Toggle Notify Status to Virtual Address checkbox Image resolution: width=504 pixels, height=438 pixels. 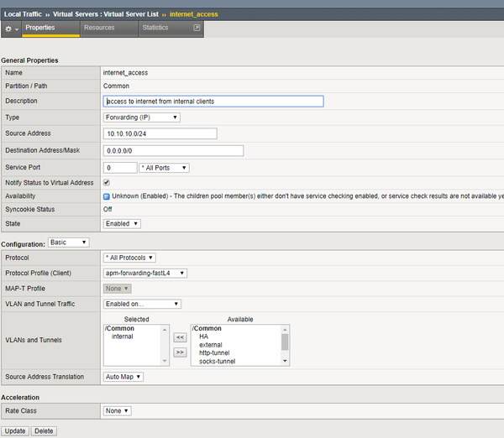pyautogui.click(x=107, y=182)
